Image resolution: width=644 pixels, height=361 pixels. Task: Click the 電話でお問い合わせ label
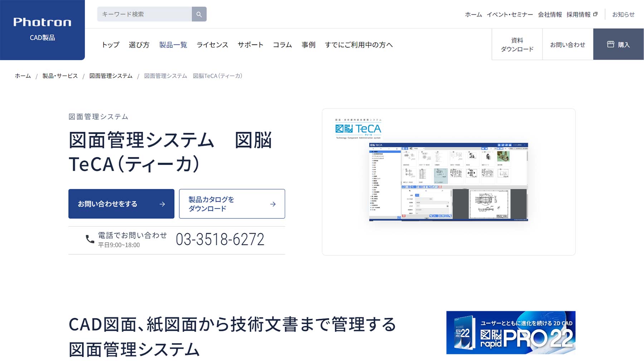(x=132, y=235)
